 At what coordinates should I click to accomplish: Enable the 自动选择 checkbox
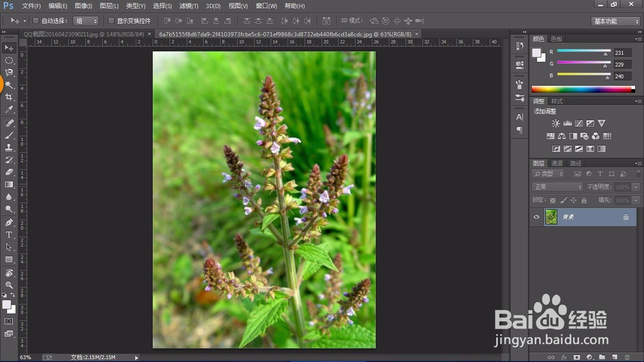click(35, 21)
